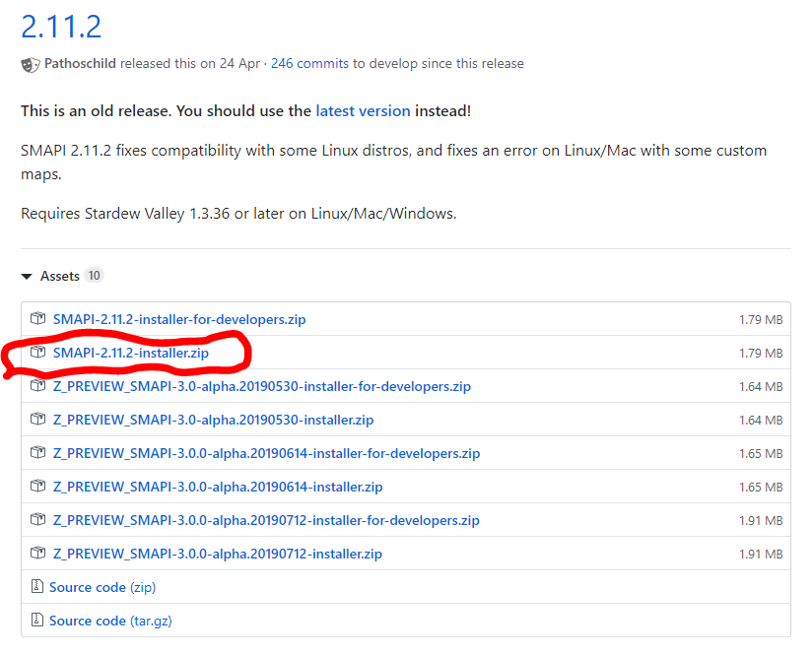Download Source code (tar.gz)
Viewport: 812px width, 655px height.
(110, 621)
